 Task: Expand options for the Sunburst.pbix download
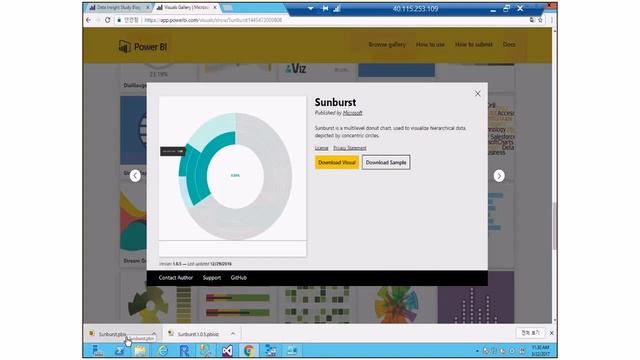(x=154, y=334)
